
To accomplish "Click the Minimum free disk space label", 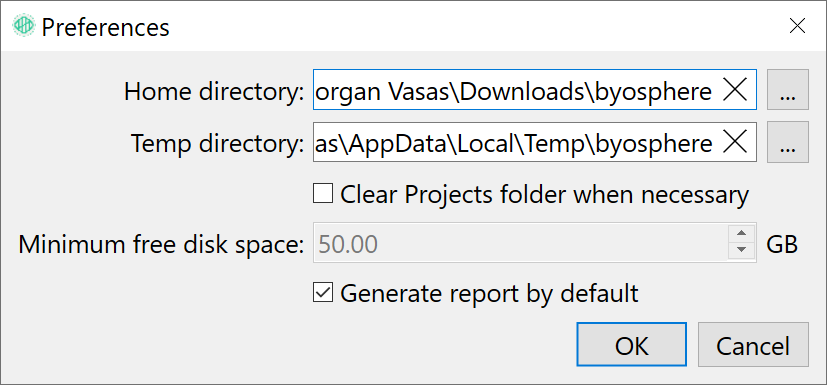I will (x=161, y=245).
